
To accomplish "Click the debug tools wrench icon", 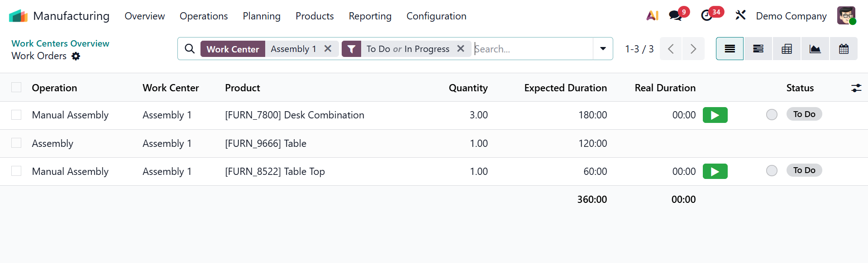I will tap(740, 16).
